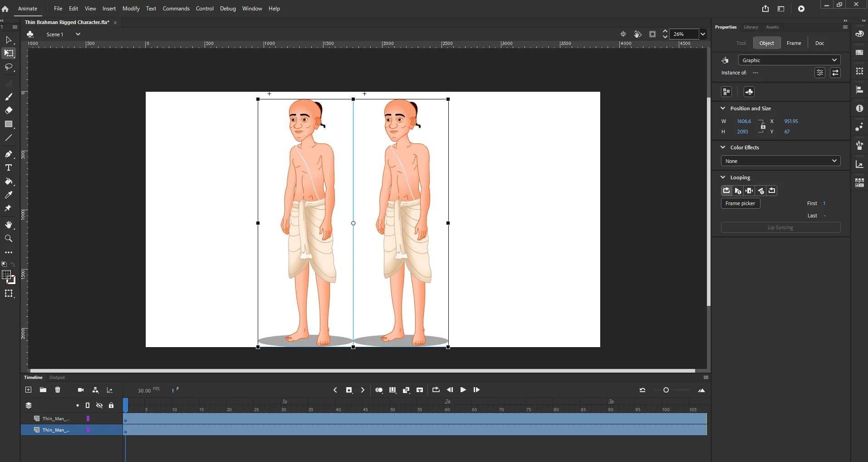Screen dimensions: 868x462
Task: Open the Modify menu
Action: tap(131, 9)
